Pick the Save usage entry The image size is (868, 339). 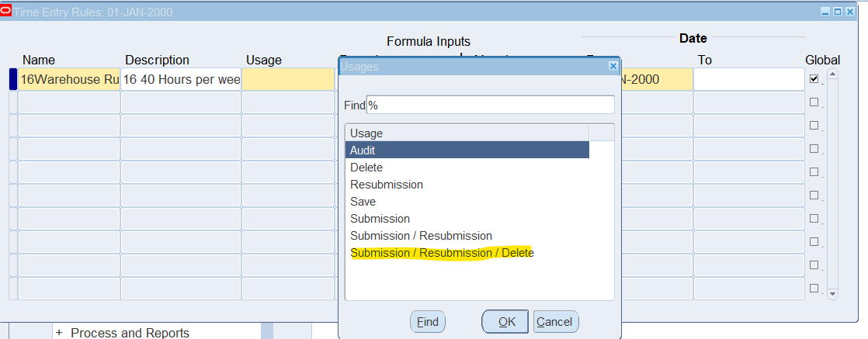[363, 202]
